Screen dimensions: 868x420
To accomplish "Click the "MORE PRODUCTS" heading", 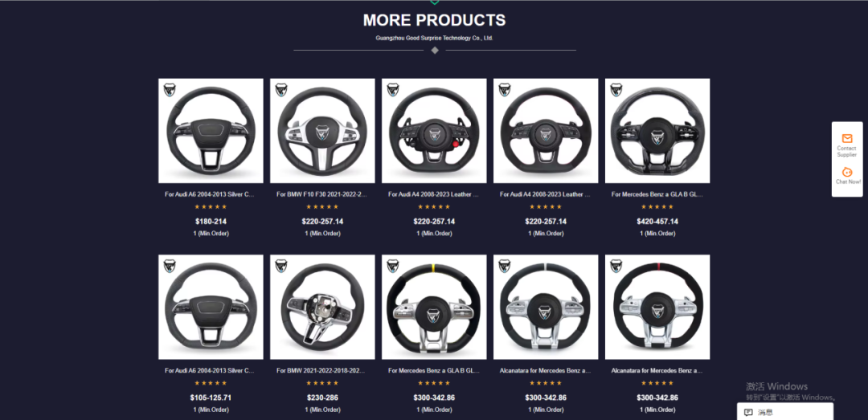I will tap(435, 20).
